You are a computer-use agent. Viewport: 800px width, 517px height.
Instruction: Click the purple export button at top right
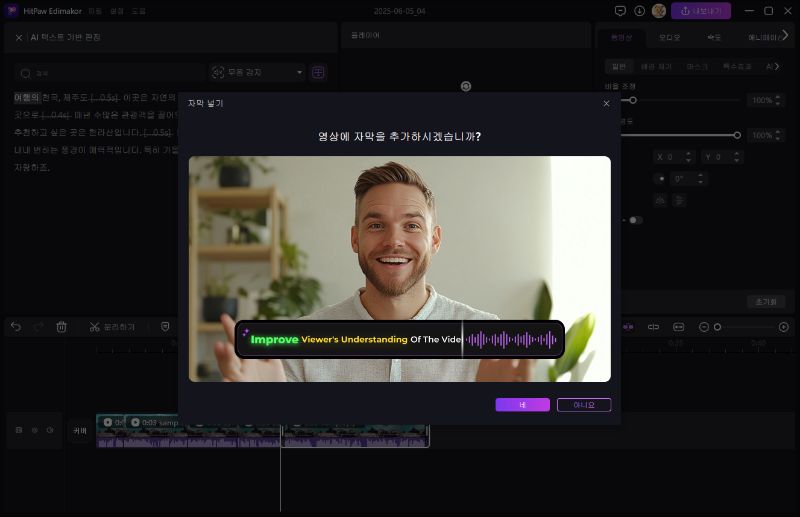[700, 11]
